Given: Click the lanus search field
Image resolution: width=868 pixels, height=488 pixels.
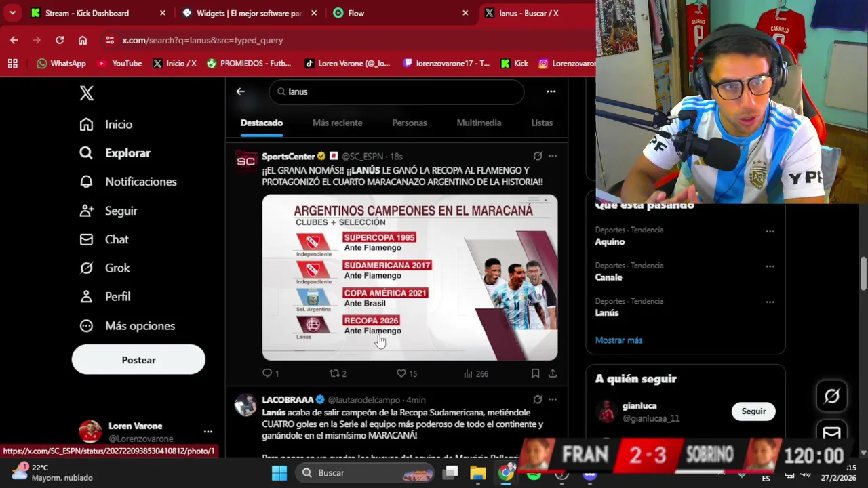Looking at the screenshot, I should [397, 91].
